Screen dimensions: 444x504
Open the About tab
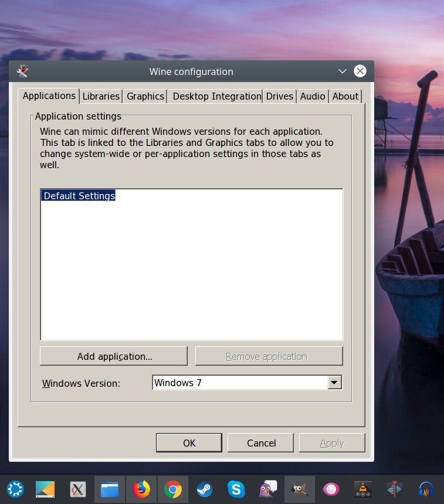[345, 96]
